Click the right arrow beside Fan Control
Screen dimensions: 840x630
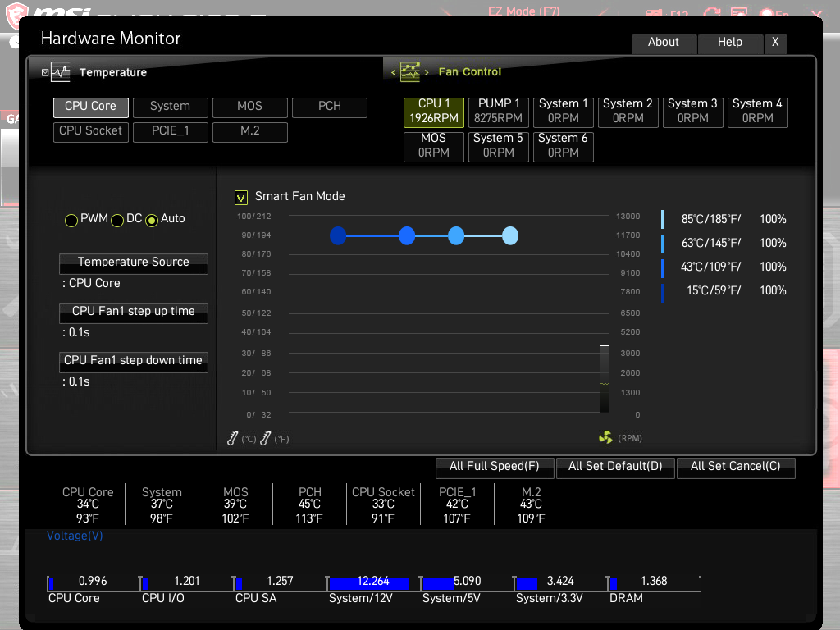pos(427,73)
